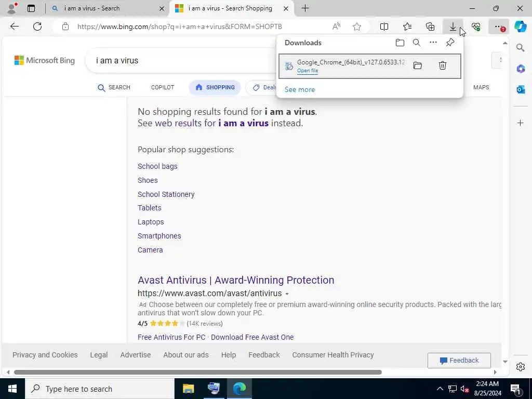The width and height of the screenshot is (532, 399).
Task: Open Privacy and Cookies footer link
Action: click(45, 355)
